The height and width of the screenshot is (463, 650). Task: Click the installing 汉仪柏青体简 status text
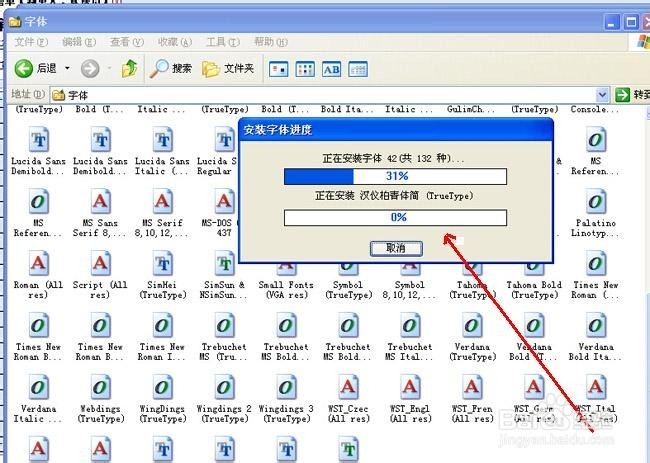pos(394,196)
